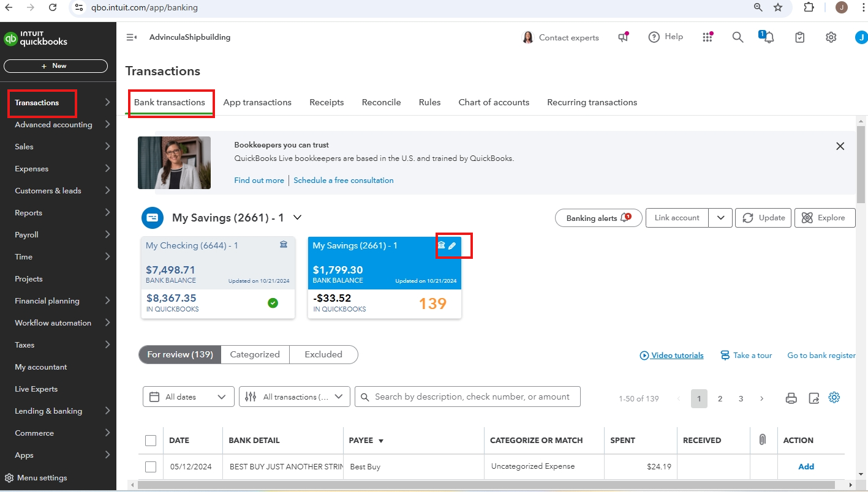The width and height of the screenshot is (868, 492).
Task: Click the attachment paperclip column header
Action: (763, 440)
